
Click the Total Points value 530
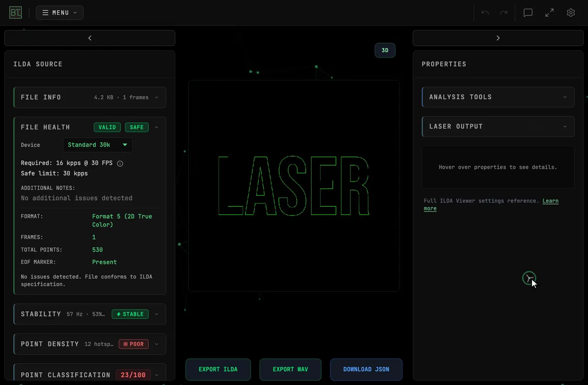pyautogui.click(x=97, y=250)
